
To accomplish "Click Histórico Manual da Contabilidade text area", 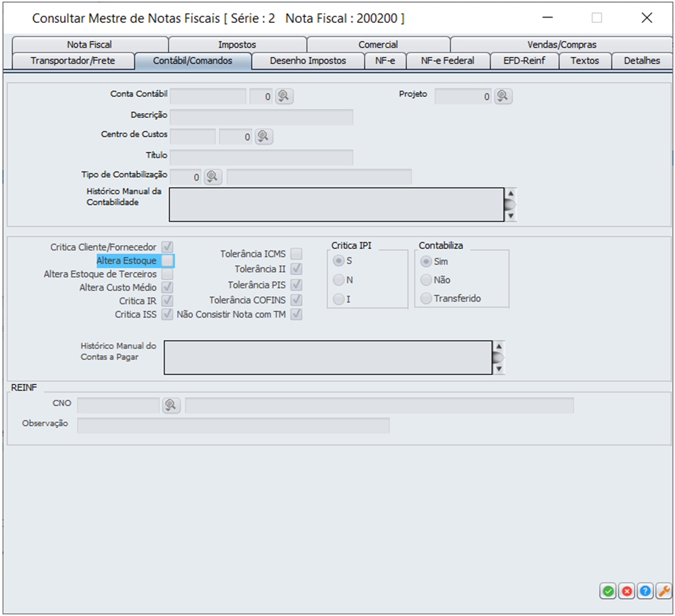I will [337, 204].
